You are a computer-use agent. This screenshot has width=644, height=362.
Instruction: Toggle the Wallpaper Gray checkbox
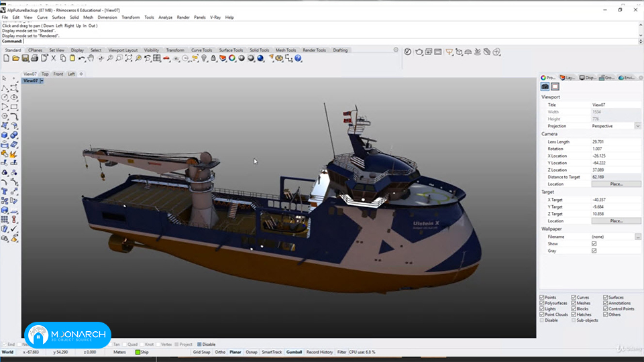click(x=594, y=251)
